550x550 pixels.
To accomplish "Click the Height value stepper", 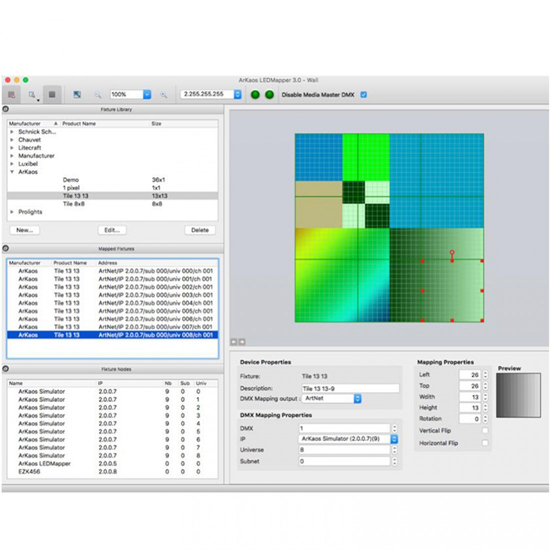I will [485, 408].
